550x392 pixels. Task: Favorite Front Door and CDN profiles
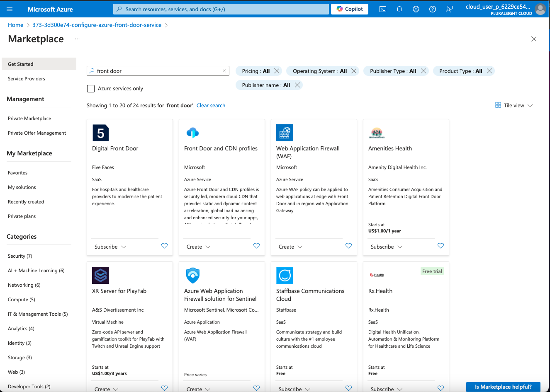257,246
